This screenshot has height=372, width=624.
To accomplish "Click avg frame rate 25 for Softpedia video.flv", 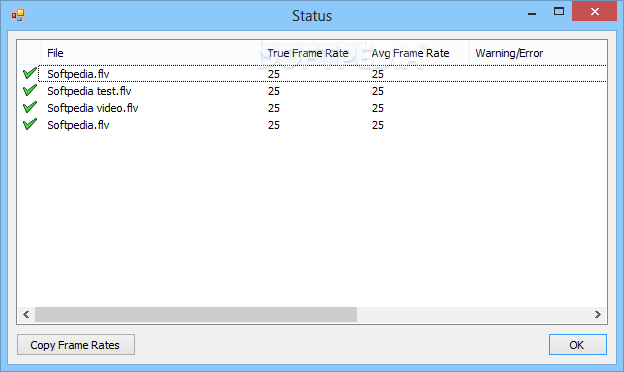I will (378, 108).
